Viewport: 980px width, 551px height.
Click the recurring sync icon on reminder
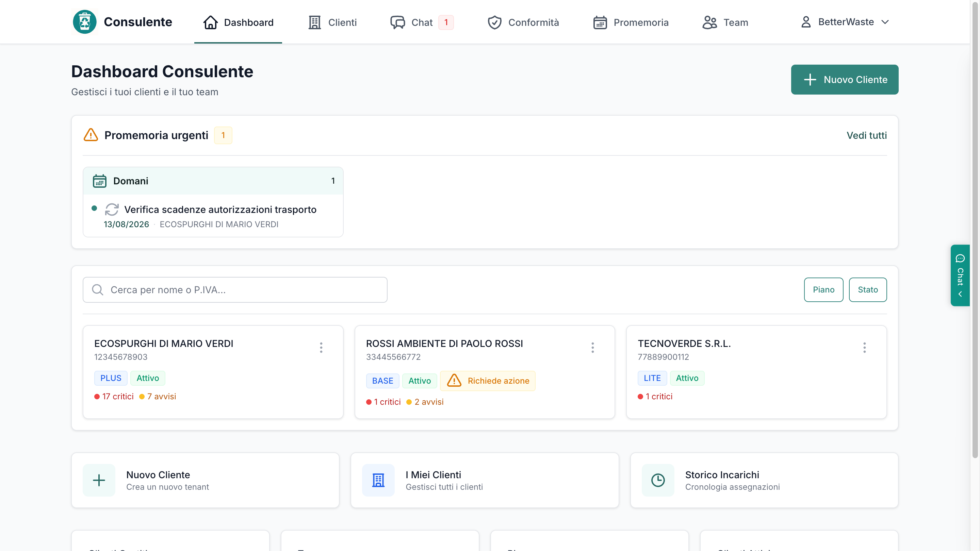pos(112,210)
